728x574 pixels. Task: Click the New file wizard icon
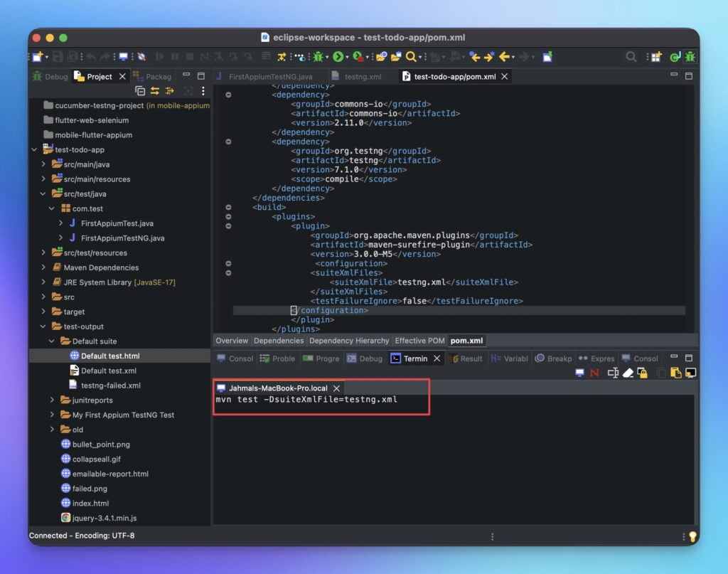37,57
